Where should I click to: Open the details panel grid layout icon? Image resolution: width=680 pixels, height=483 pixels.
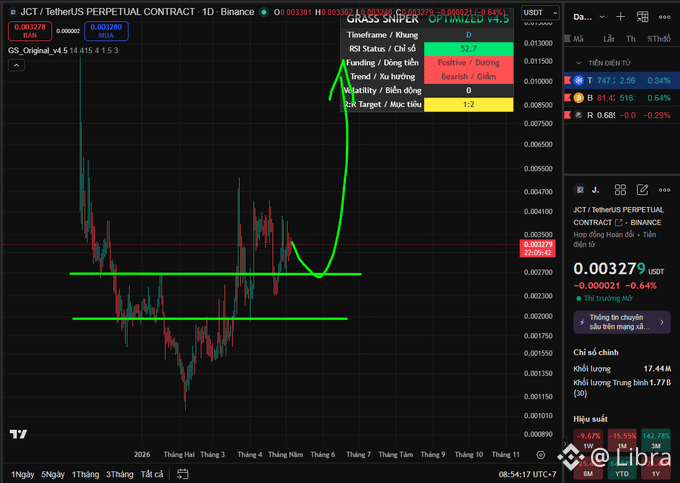click(620, 189)
